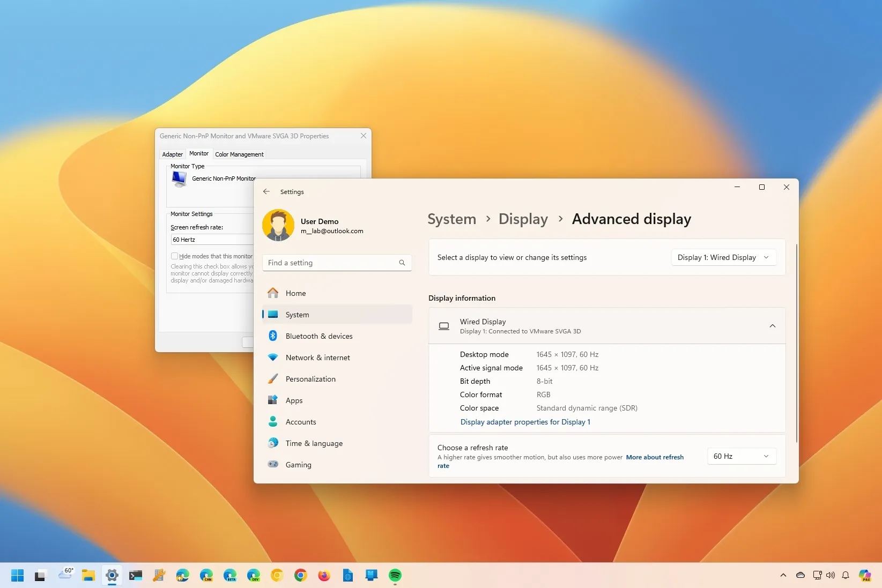Open the Display 1: Wired Display dropdown
The image size is (882, 588).
(x=723, y=257)
